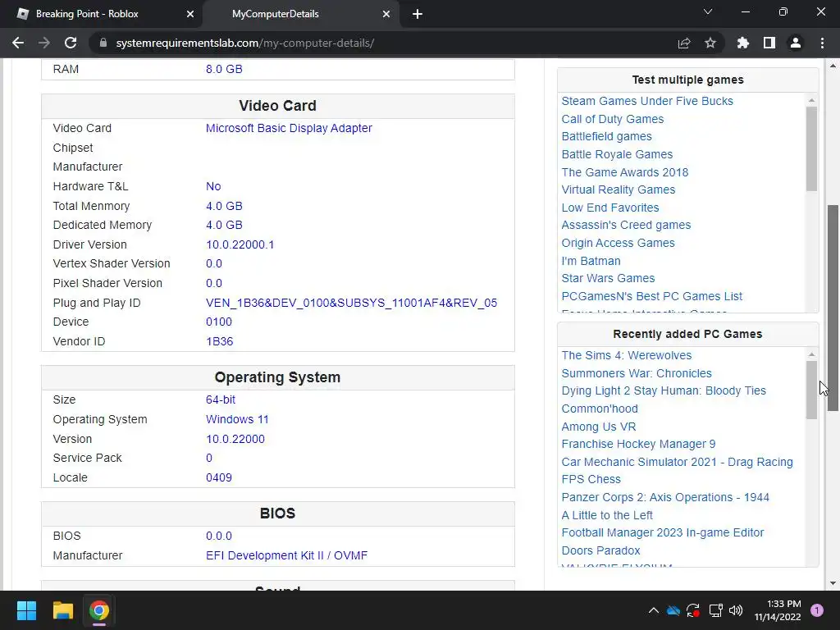Open Doors Paradox link
The width and height of the screenshot is (840, 630).
(x=600, y=550)
